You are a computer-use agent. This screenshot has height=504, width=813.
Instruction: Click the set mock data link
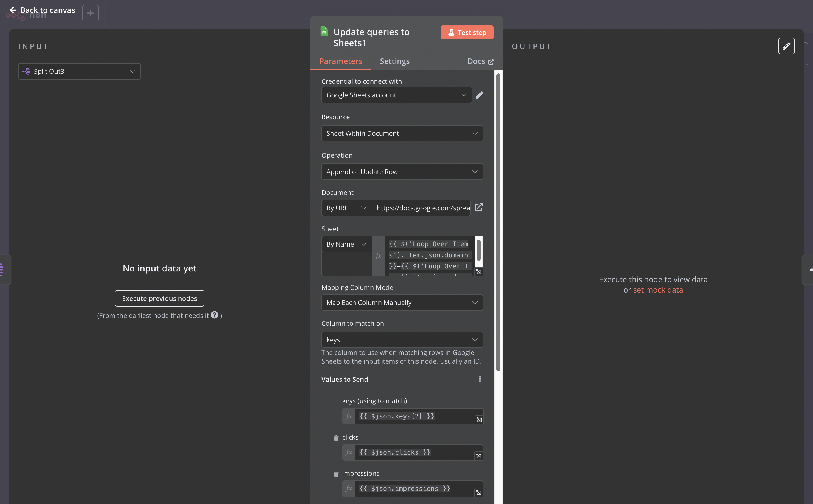tap(658, 290)
